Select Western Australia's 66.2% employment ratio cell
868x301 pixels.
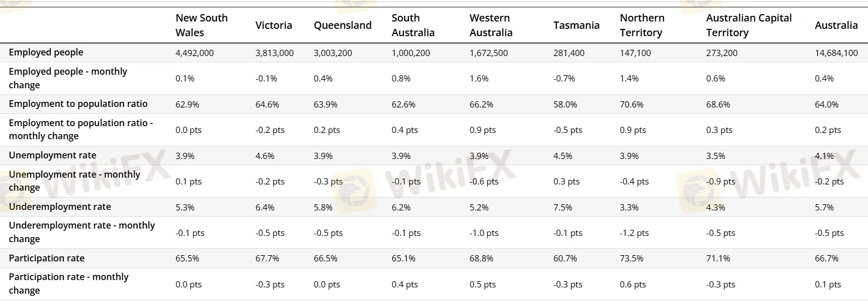[479, 105]
